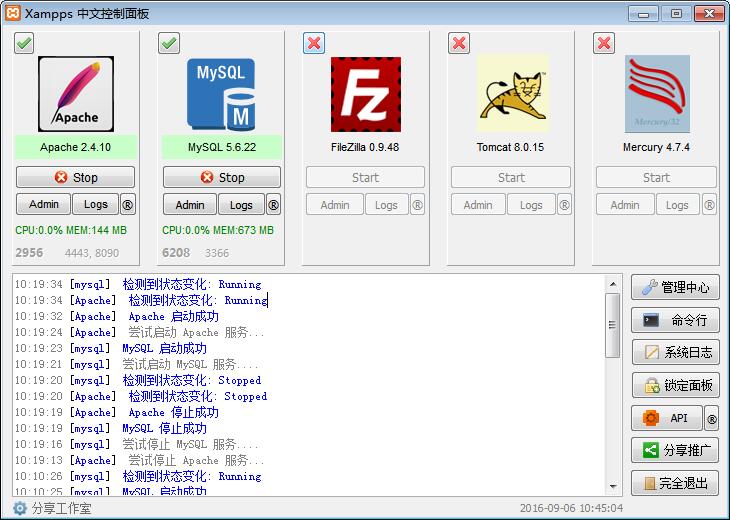Stop the Apache service

point(75,177)
